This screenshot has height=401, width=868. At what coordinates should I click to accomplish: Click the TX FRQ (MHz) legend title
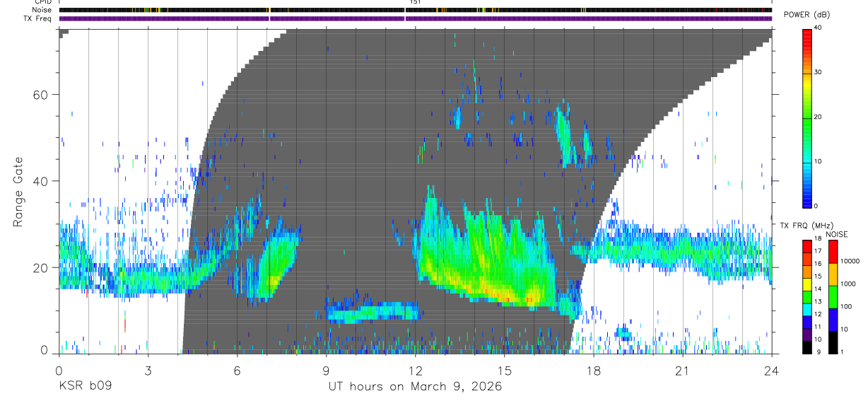click(x=805, y=226)
